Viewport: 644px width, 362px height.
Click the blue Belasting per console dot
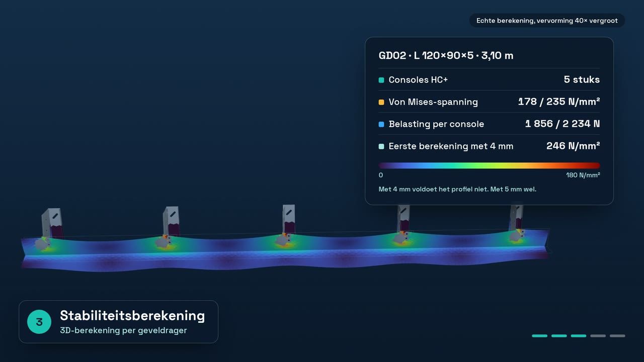[x=381, y=124]
